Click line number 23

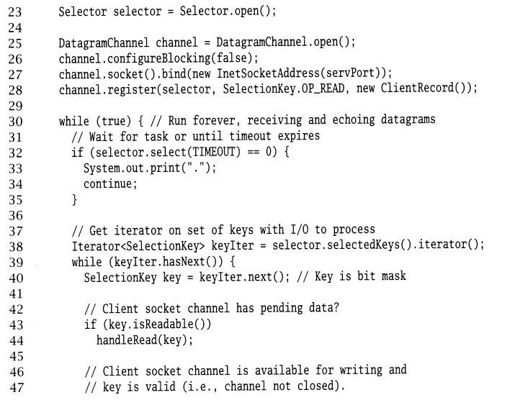point(15,12)
